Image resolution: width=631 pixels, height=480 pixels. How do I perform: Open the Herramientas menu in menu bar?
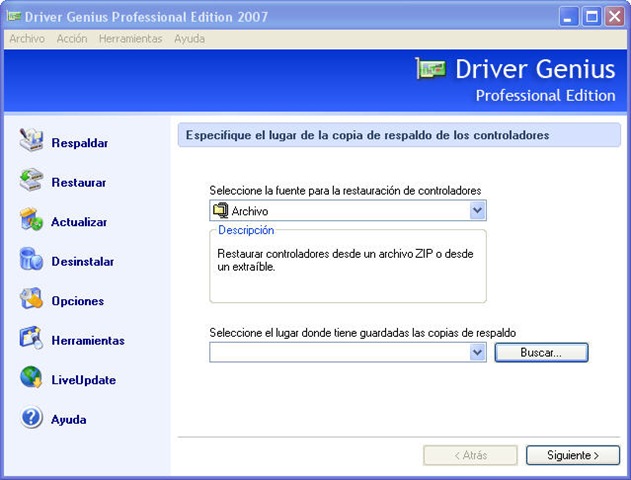pos(130,39)
